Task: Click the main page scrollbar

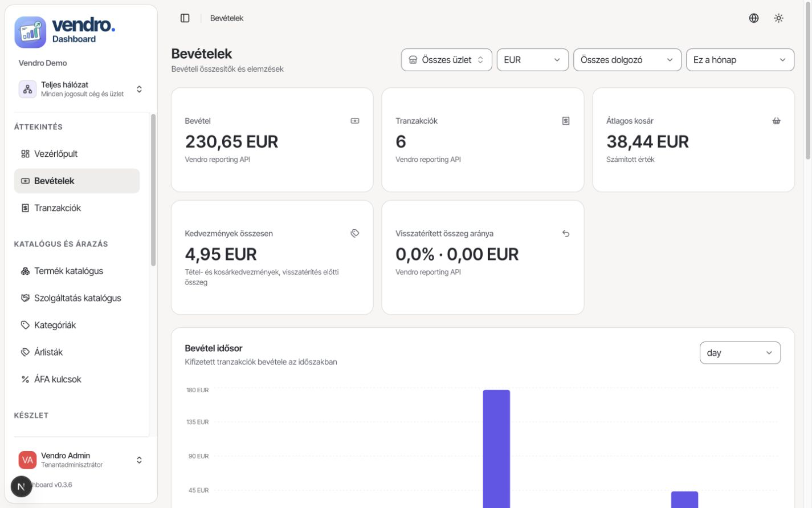Action: 808,81
